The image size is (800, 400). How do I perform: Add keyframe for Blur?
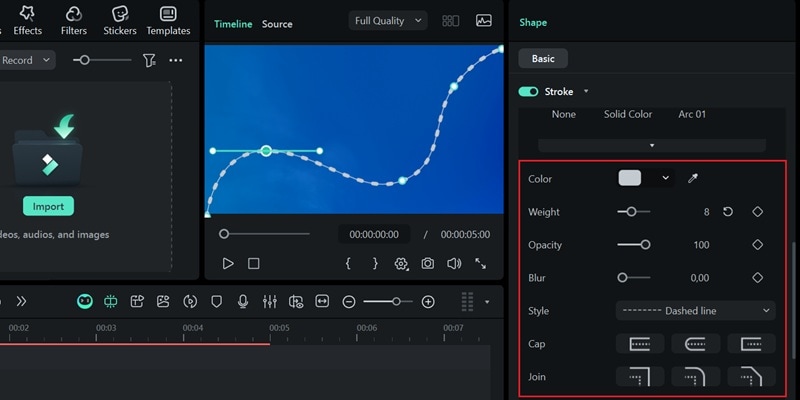(758, 278)
